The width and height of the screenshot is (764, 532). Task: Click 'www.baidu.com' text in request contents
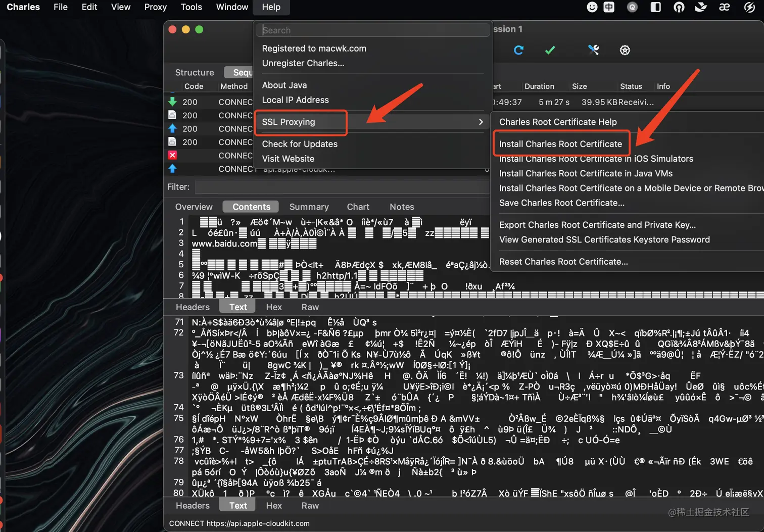click(x=224, y=244)
